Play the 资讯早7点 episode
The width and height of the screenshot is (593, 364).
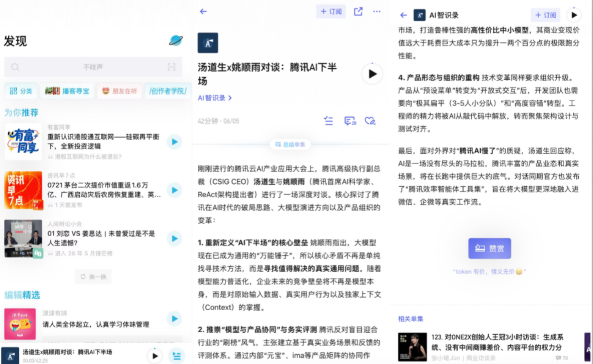point(175,190)
